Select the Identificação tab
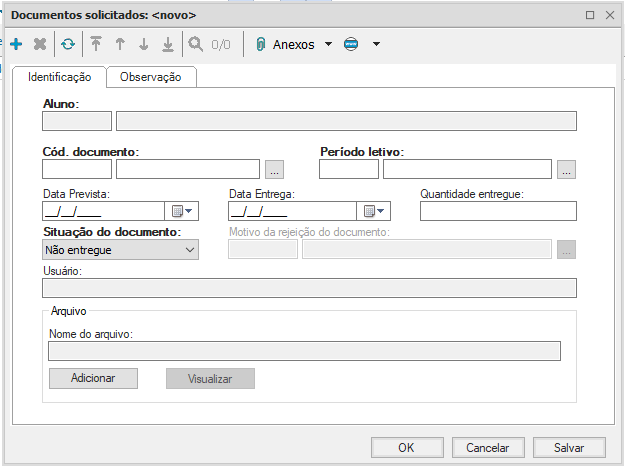This screenshot has width=625, height=469. click(59, 77)
